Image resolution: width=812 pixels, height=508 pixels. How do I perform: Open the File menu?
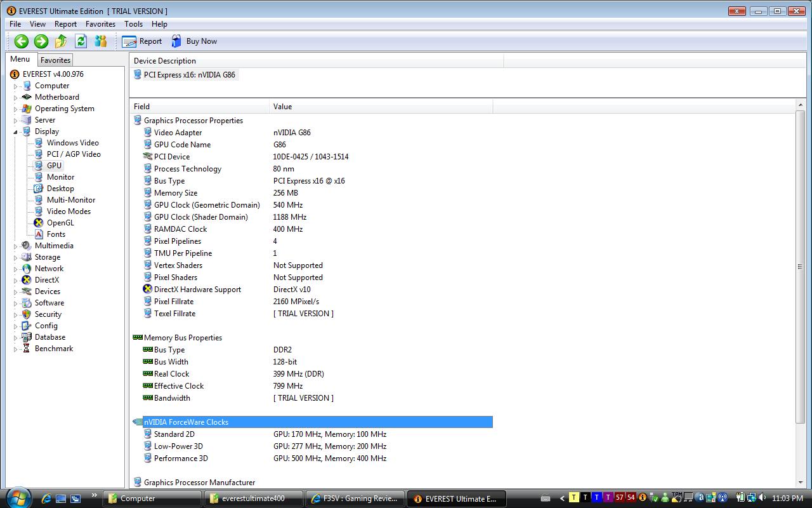[15, 24]
